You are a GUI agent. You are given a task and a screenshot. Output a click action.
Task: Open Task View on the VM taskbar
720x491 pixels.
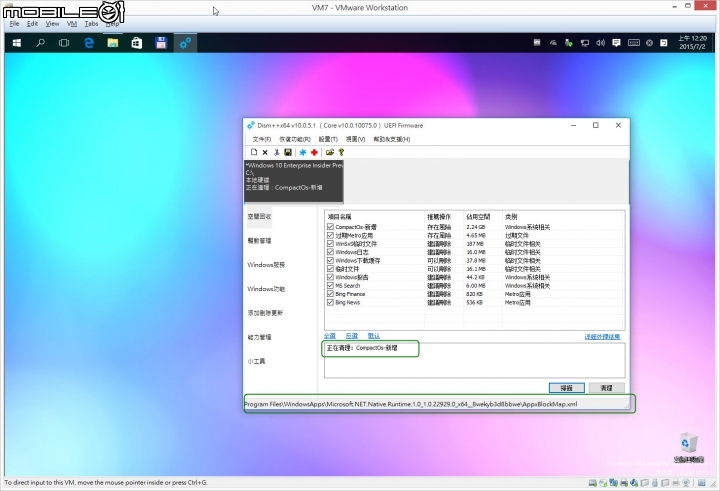(64, 43)
